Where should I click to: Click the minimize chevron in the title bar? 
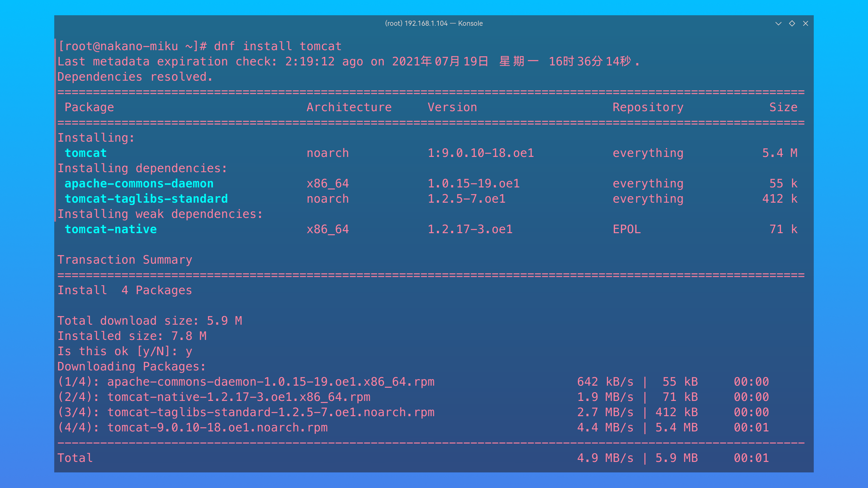click(x=778, y=23)
